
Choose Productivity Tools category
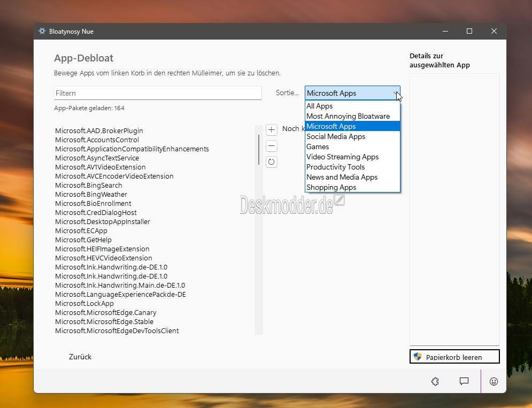tap(352, 167)
